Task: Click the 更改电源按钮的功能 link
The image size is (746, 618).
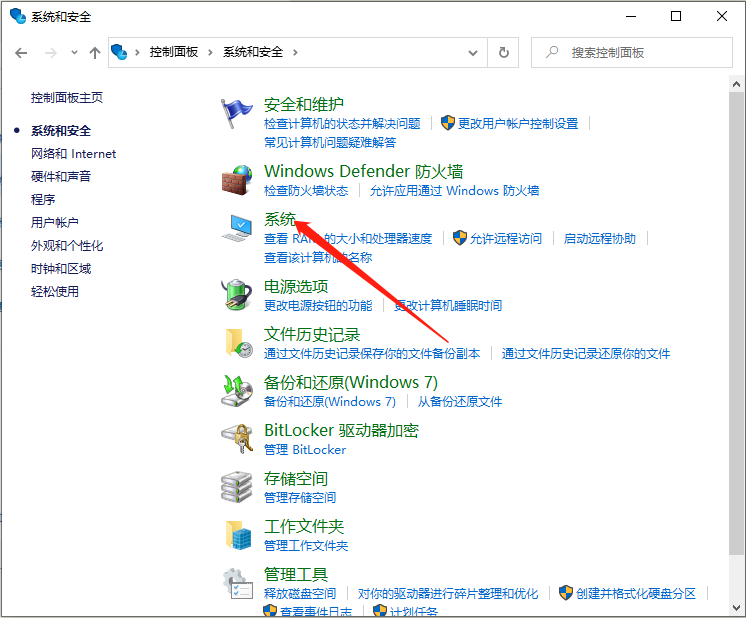Action: (x=318, y=305)
